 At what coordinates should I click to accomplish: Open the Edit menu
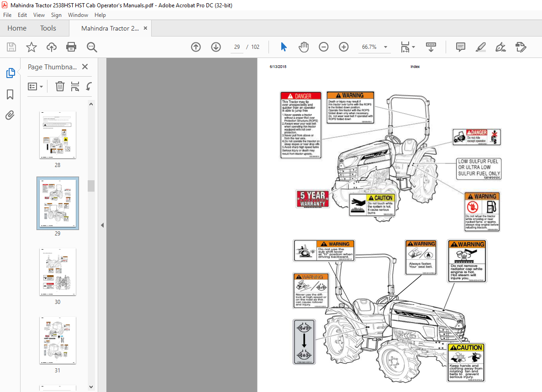click(22, 15)
